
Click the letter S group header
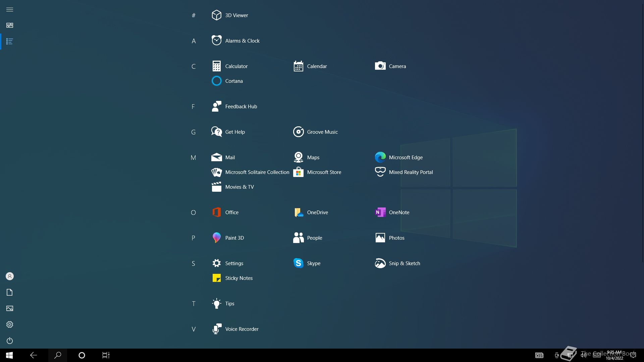click(x=194, y=263)
